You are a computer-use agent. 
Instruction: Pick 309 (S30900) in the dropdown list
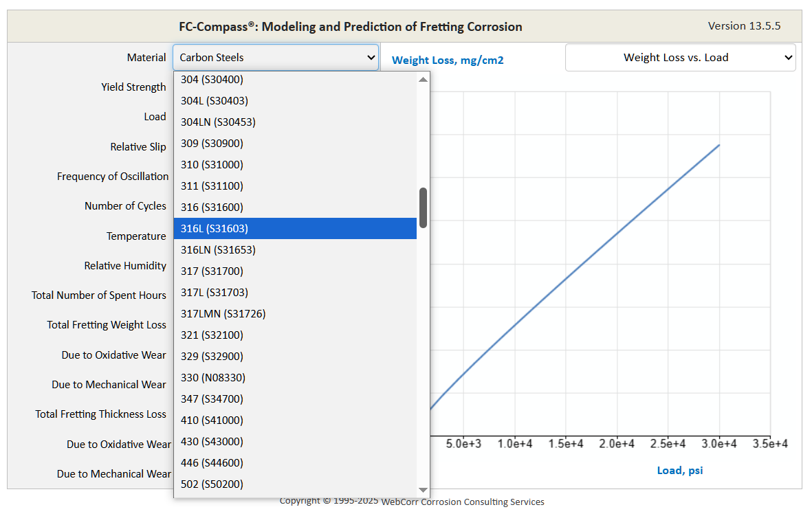coord(295,144)
